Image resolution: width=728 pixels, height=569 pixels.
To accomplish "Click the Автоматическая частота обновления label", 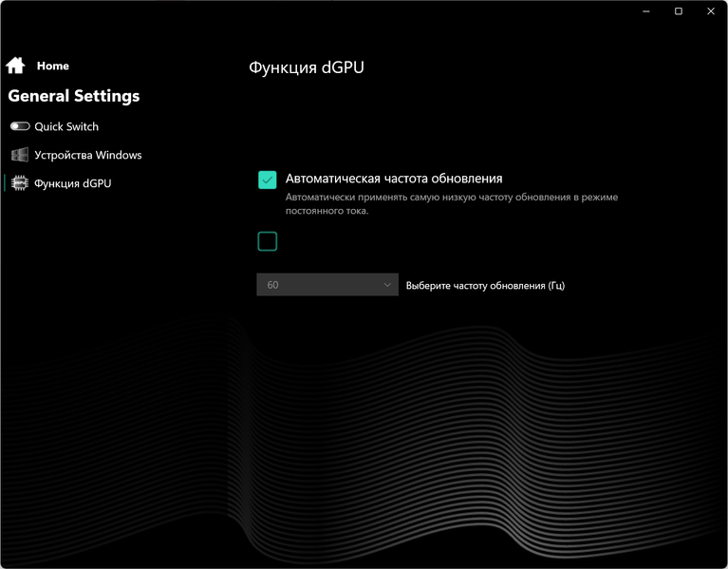I will tap(394, 179).
